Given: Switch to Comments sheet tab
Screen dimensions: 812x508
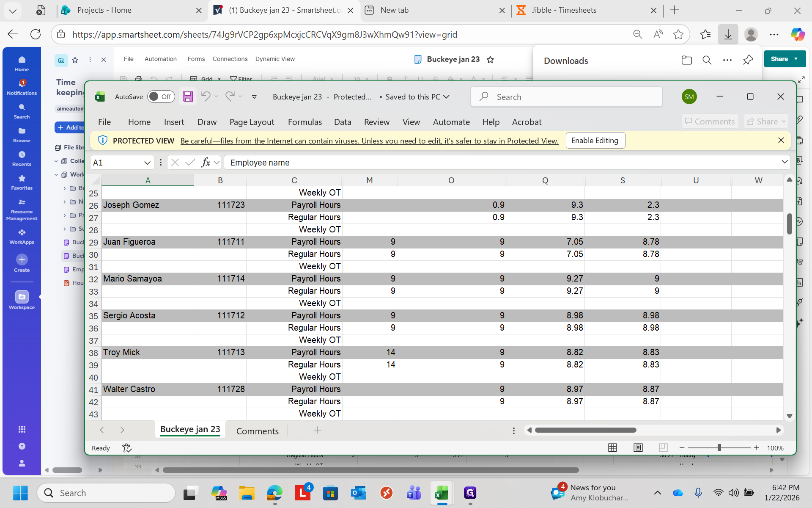Looking at the screenshot, I should tap(257, 431).
